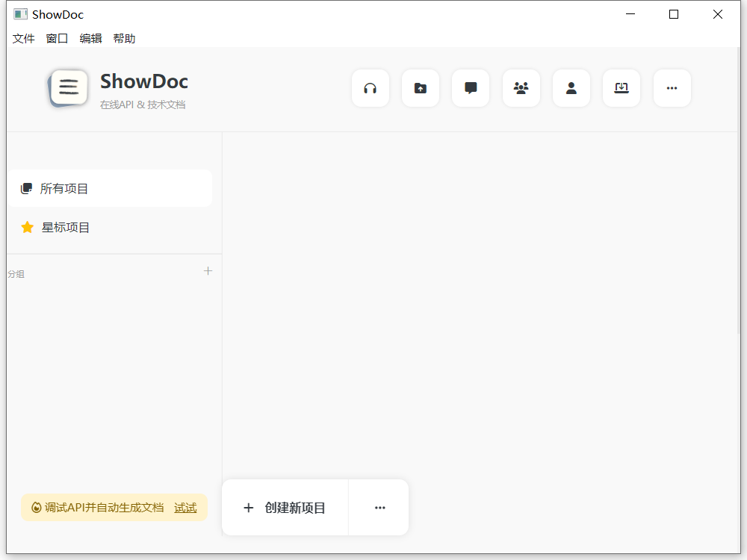The width and height of the screenshot is (747, 560).
Task: Click the ShowDoc logo icon
Action: click(68, 88)
